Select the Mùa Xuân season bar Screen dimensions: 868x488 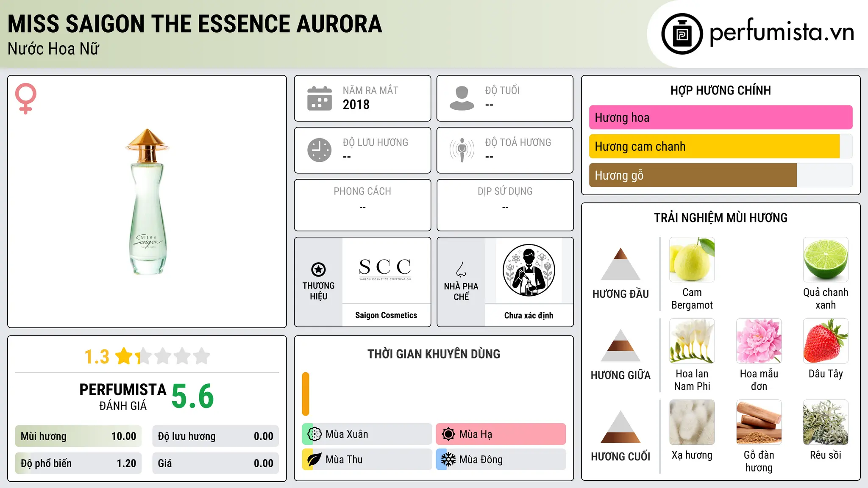367,434
